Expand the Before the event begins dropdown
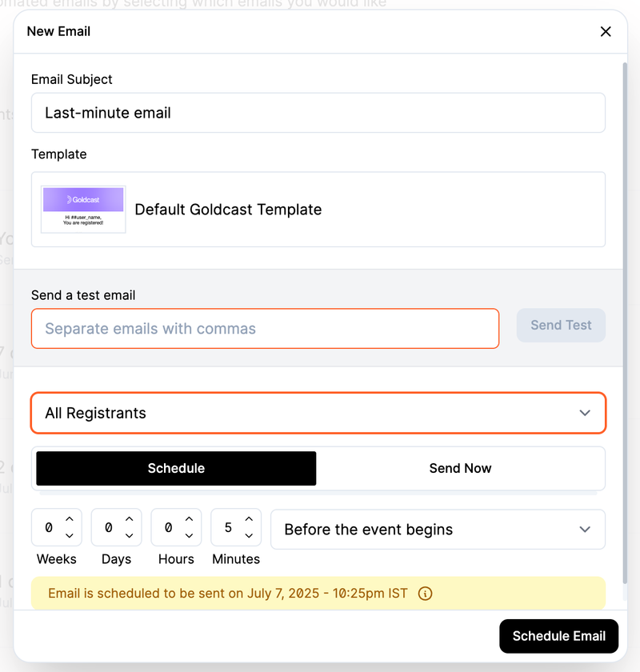The height and width of the screenshot is (672, 640). coord(437,530)
